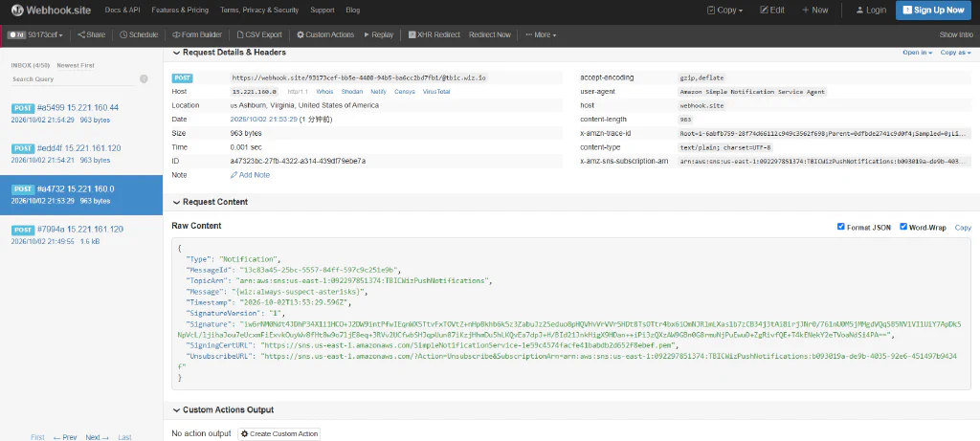This screenshot has width=980, height=441.
Task: Copy the raw content via Copy link
Action: pos(963,228)
